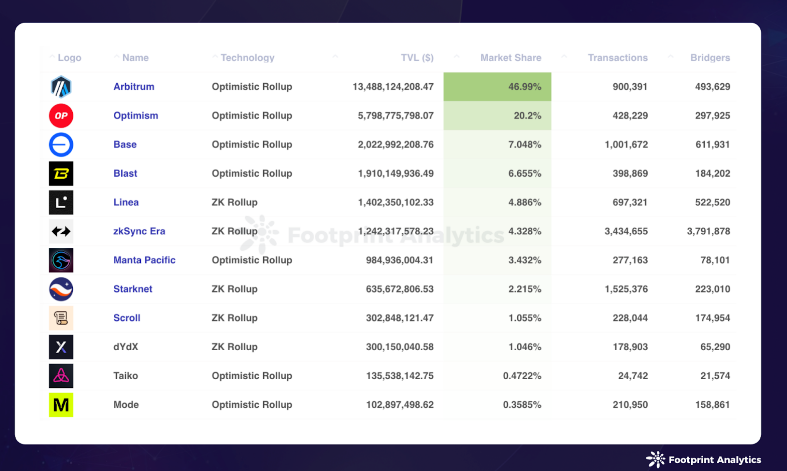Open the Scroll link
The width and height of the screenshot is (787, 471).
point(126,318)
